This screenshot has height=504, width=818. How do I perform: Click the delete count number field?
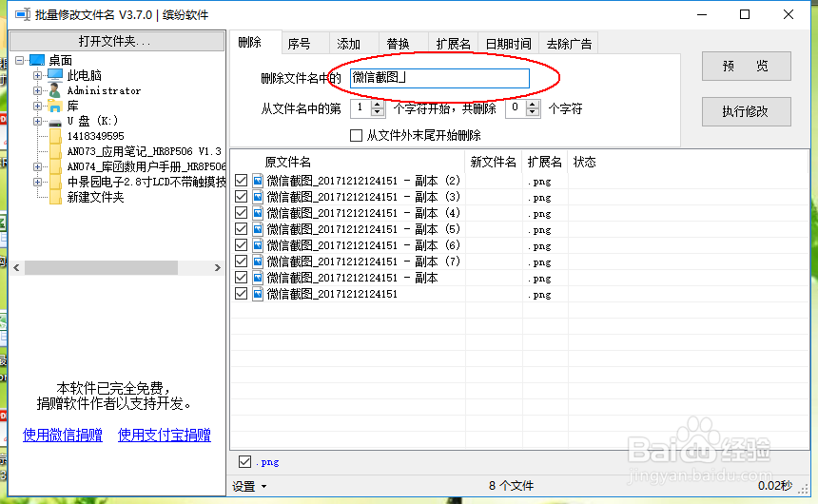click(516, 108)
